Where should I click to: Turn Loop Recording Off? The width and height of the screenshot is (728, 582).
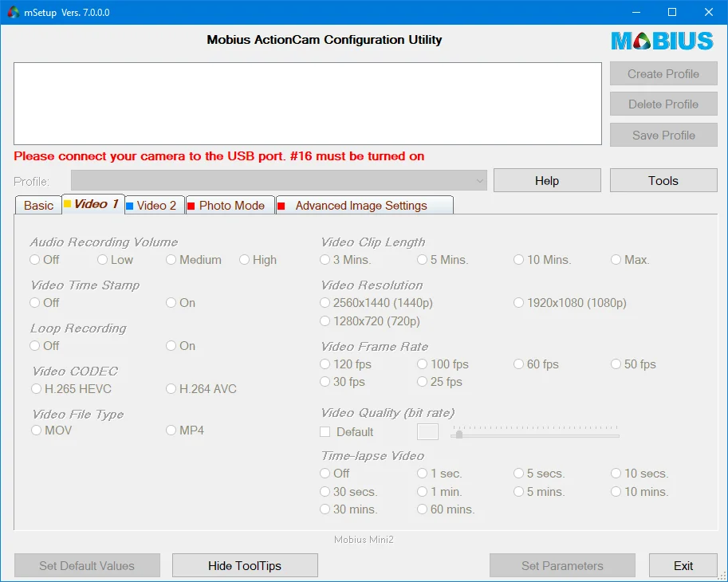[44, 346]
